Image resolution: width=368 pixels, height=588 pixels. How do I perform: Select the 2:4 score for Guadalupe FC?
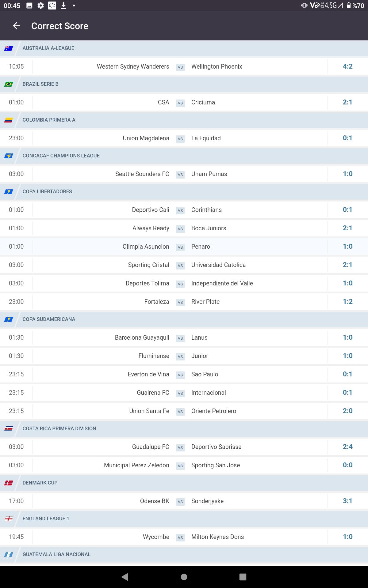(x=347, y=447)
